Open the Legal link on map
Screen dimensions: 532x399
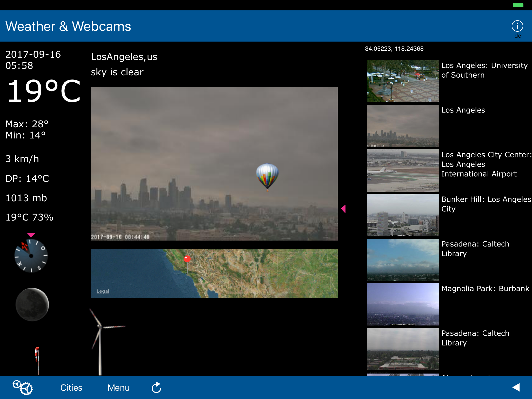pyautogui.click(x=103, y=291)
